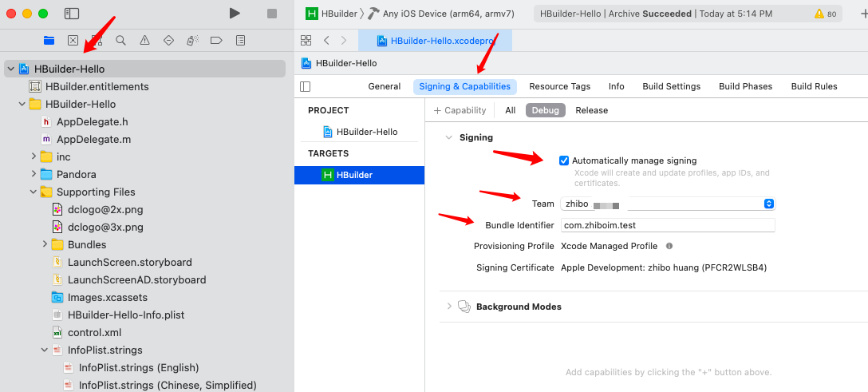Open the Breakpoint navigator icon

(x=216, y=40)
